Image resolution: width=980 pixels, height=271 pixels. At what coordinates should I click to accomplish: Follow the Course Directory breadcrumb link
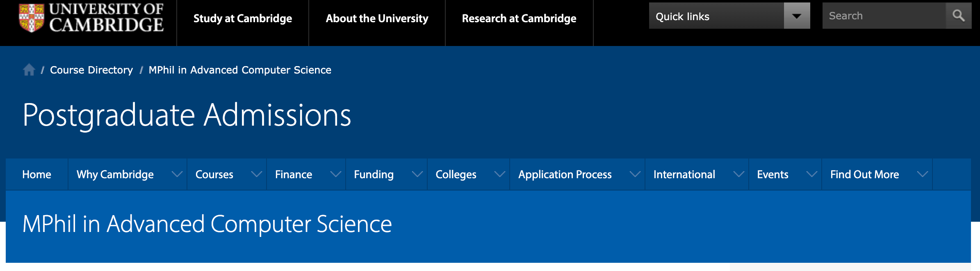point(91,70)
